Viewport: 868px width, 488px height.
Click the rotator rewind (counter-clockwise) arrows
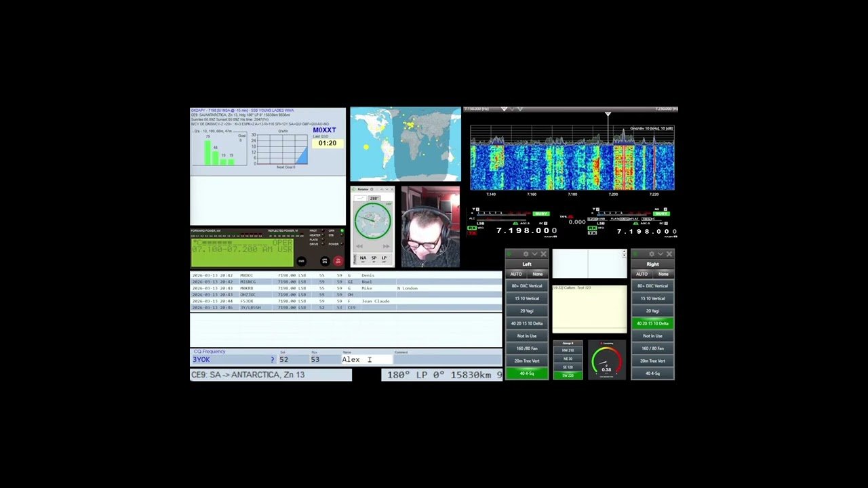[360, 247]
